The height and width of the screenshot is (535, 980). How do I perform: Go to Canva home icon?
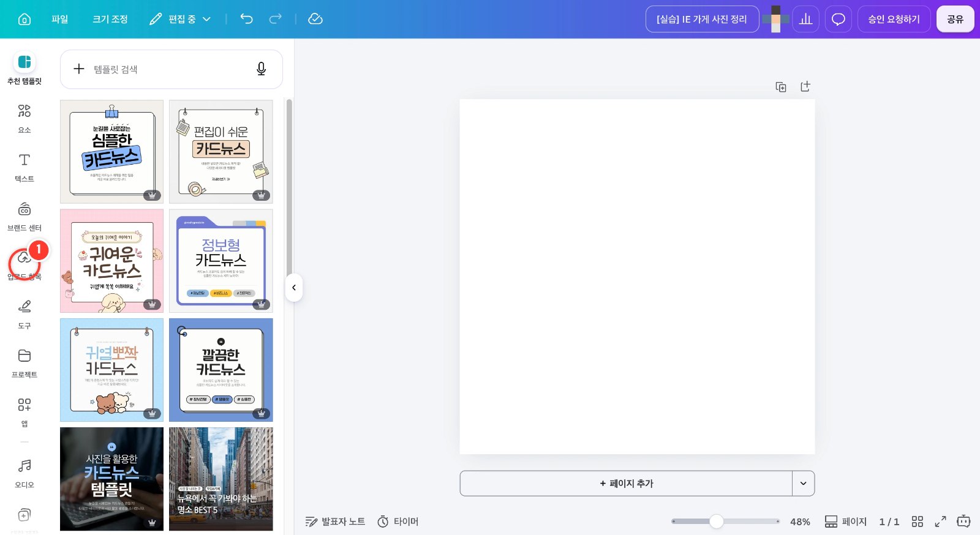24,19
